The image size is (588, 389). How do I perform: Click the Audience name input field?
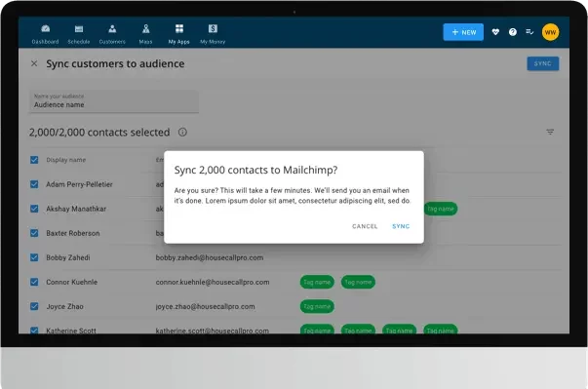tap(114, 101)
